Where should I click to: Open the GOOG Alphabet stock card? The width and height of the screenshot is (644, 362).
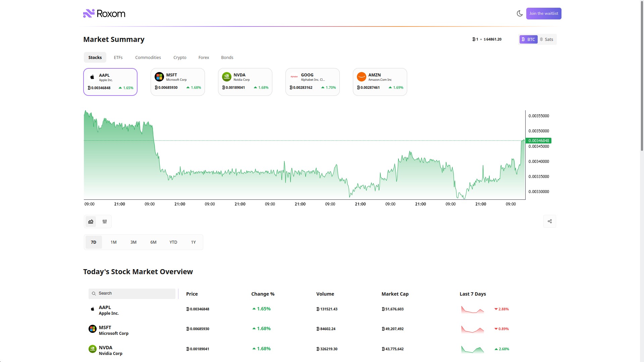pos(312,82)
